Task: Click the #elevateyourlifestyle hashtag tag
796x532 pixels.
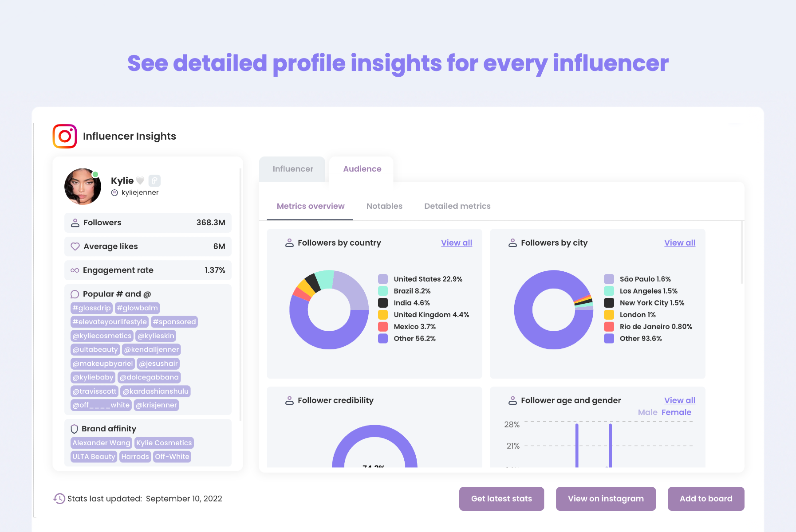Action: (x=110, y=322)
